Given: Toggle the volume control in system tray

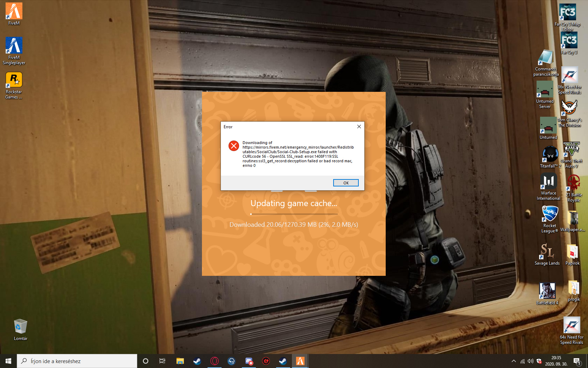Looking at the screenshot, I should 531,361.
